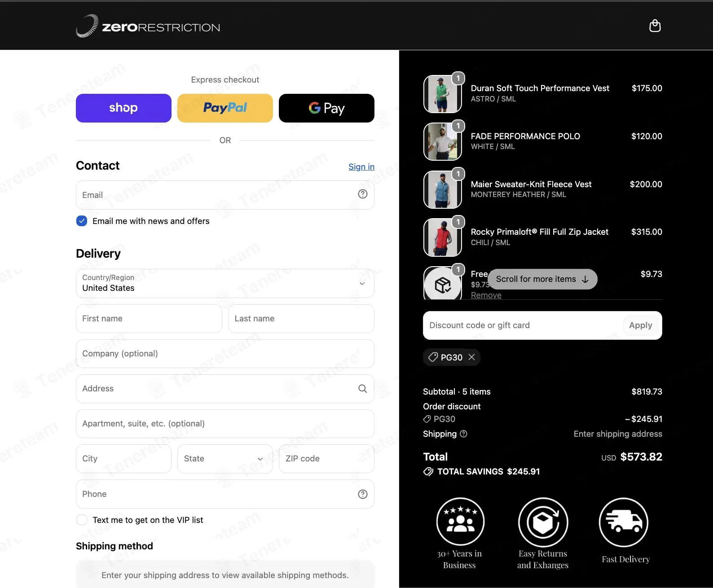Click the Zero Restriction logo
The height and width of the screenshot is (588, 713).
(x=148, y=26)
